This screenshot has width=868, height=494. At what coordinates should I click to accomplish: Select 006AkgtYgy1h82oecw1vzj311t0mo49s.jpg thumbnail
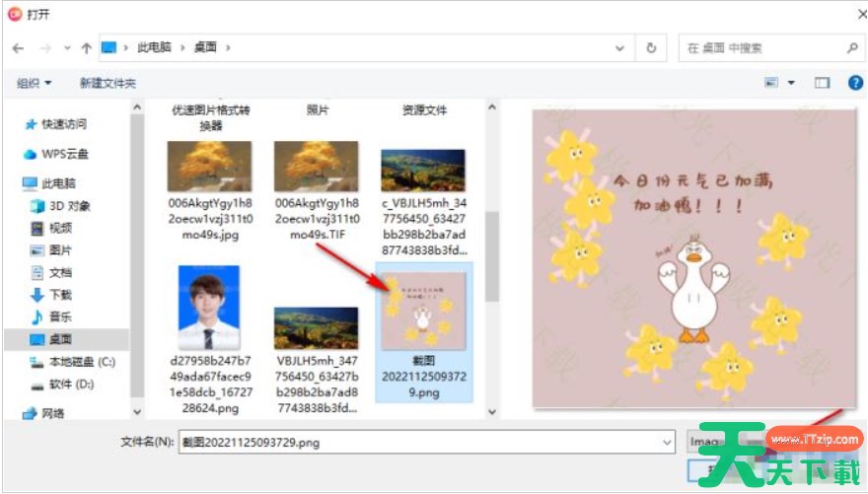(210, 166)
